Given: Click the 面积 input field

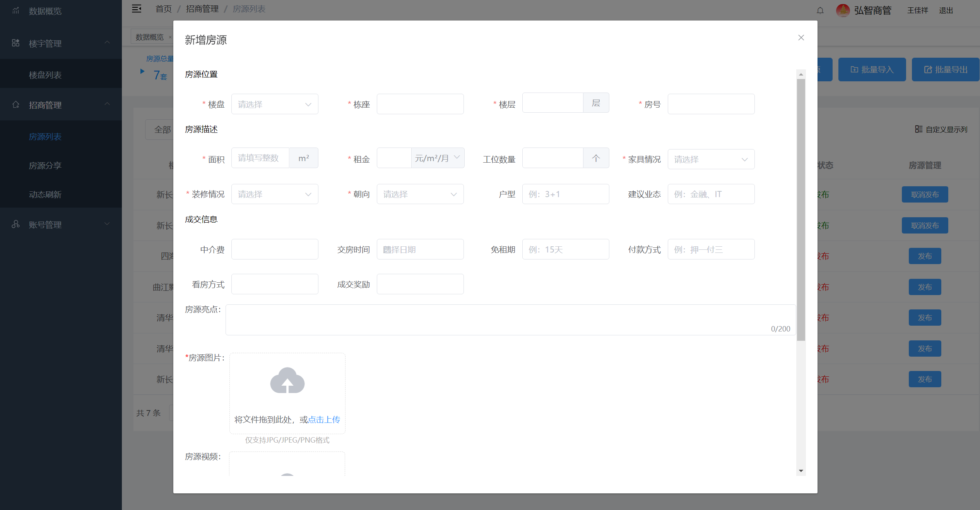Looking at the screenshot, I should point(260,158).
